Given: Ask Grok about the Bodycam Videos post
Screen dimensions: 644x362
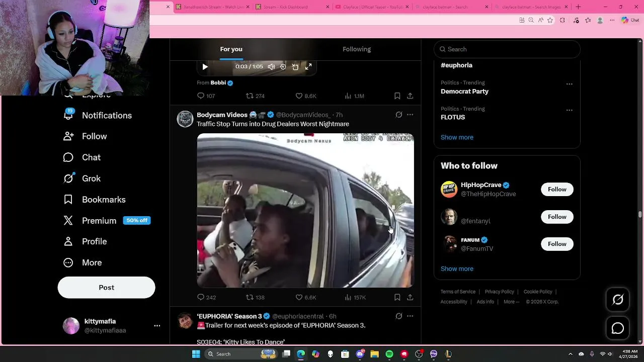Looking at the screenshot, I should [398, 115].
